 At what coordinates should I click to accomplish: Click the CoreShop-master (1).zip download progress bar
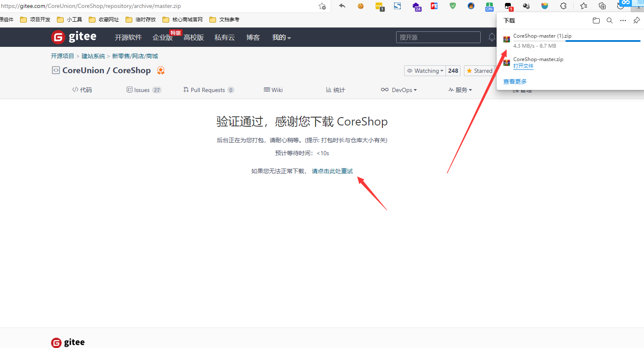pyautogui.click(x=577, y=41)
